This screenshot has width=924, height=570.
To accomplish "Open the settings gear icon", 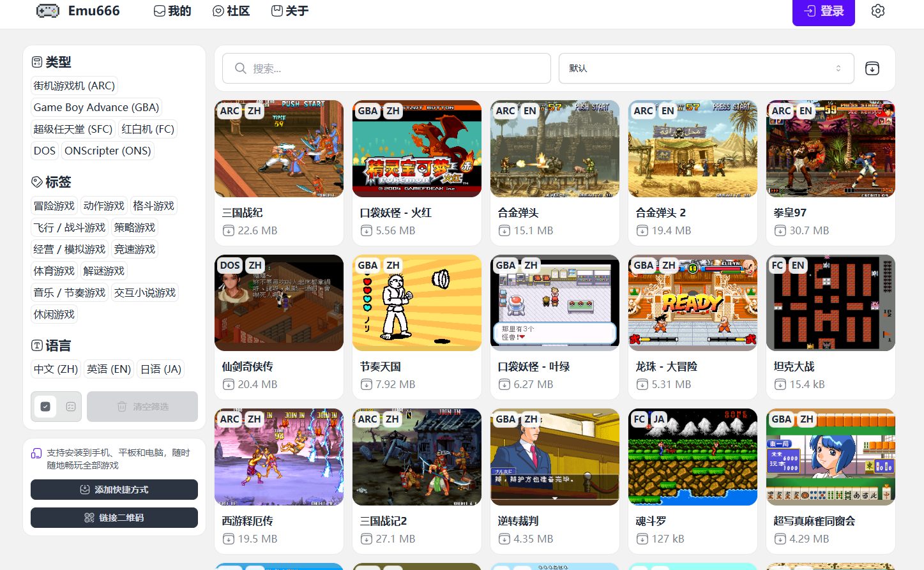I will pyautogui.click(x=878, y=11).
